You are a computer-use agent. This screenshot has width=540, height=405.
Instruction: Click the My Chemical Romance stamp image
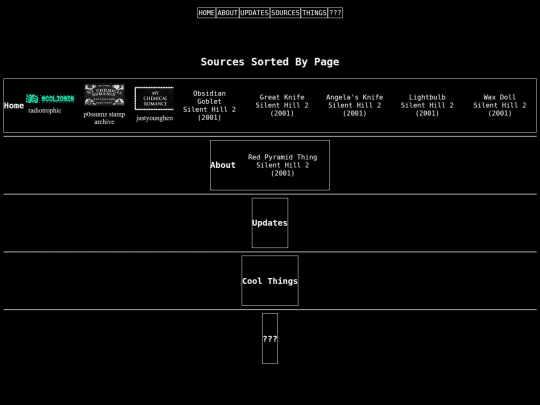pos(154,98)
